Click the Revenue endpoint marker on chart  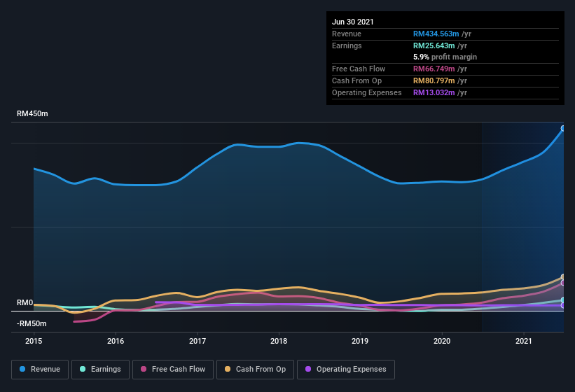pos(563,128)
